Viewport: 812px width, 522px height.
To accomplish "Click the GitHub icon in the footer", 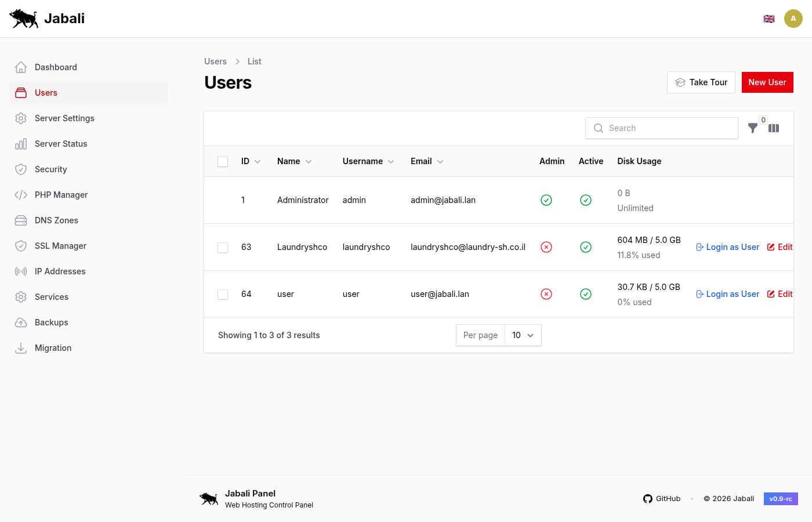I will (x=647, y=498).
